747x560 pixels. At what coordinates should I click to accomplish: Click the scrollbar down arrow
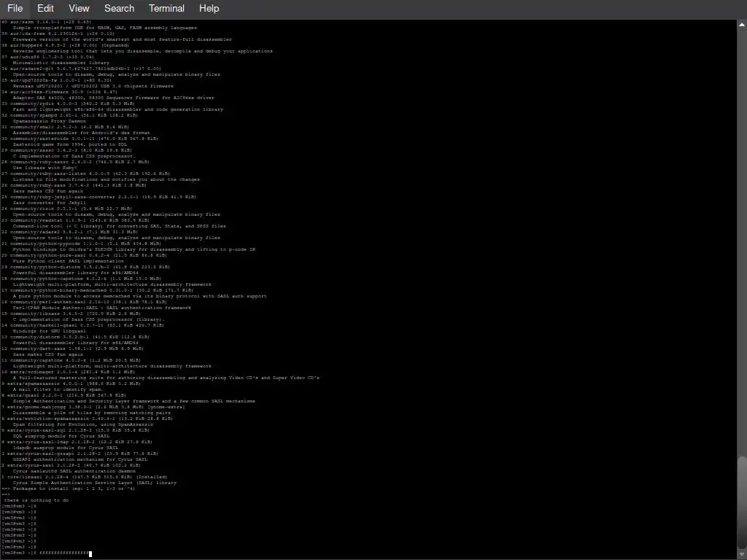click(x=742, y=555)
